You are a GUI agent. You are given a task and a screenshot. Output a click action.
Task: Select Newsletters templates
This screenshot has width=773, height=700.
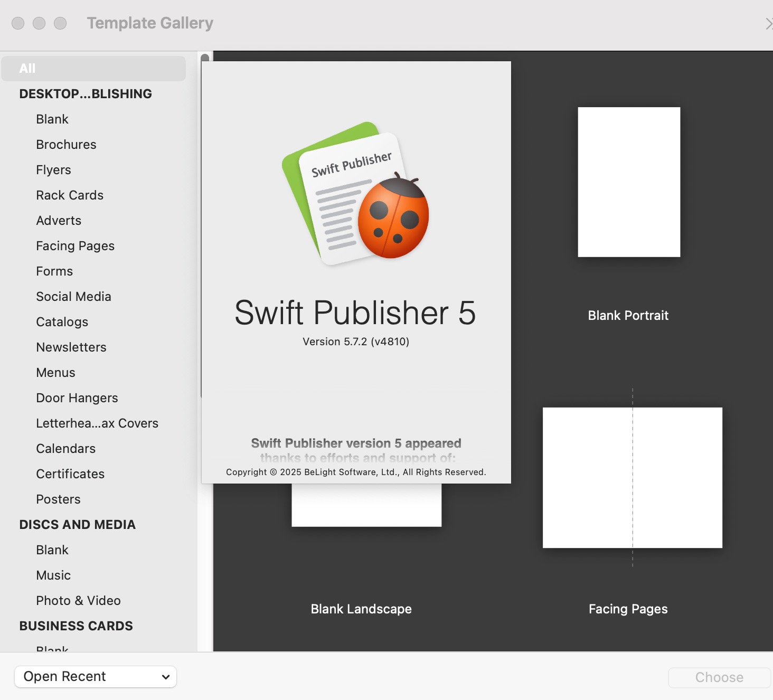[71, 347]
